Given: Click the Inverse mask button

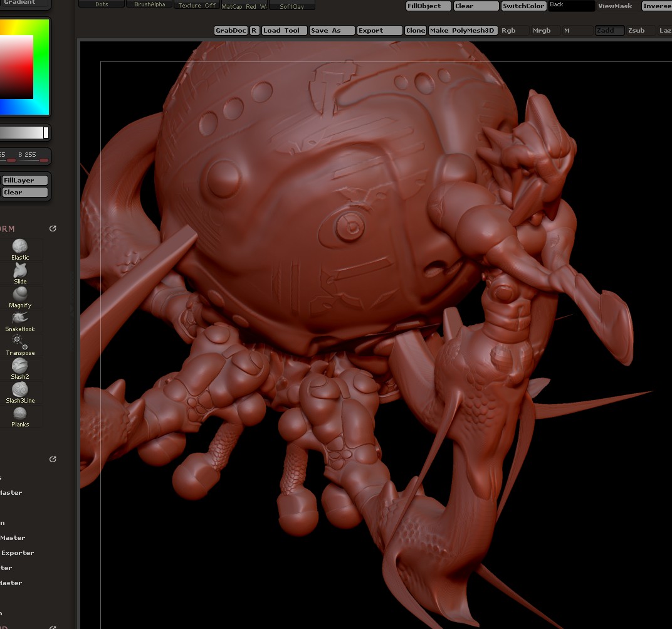Looking at the screenshot, I should coord(656,6).
